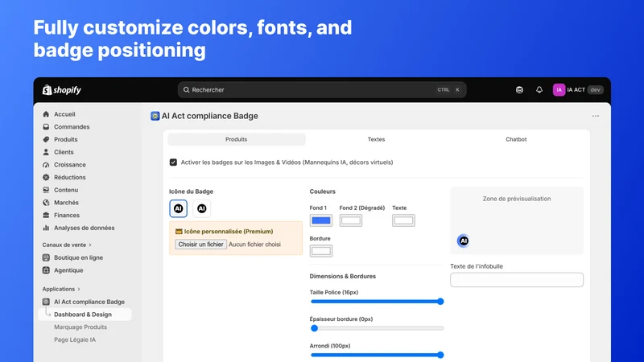Open Marquage Produits page
This screenshot has width=644, height=362.
coord(80,327)
